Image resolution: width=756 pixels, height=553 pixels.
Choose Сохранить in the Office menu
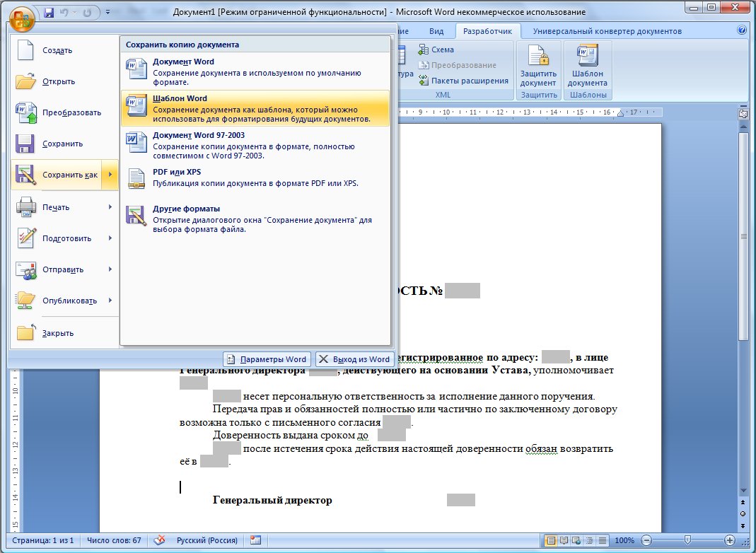(64, 144)
